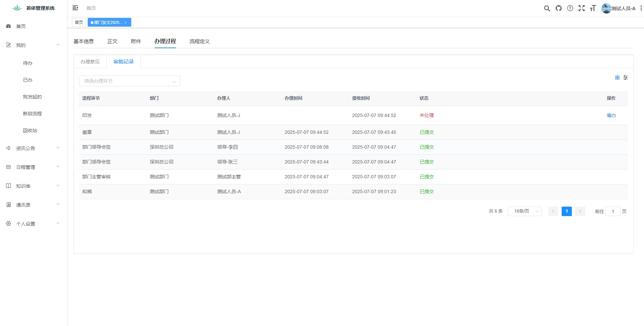Image resolution: width=644 pixels, height=326 pixels.
Task: Select page 1 in pagination
Action: 567,211
